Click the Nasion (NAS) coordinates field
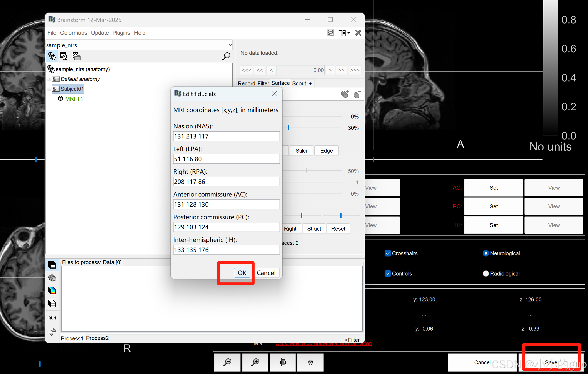Screen dimensions: 588x374 pos(226,136)
